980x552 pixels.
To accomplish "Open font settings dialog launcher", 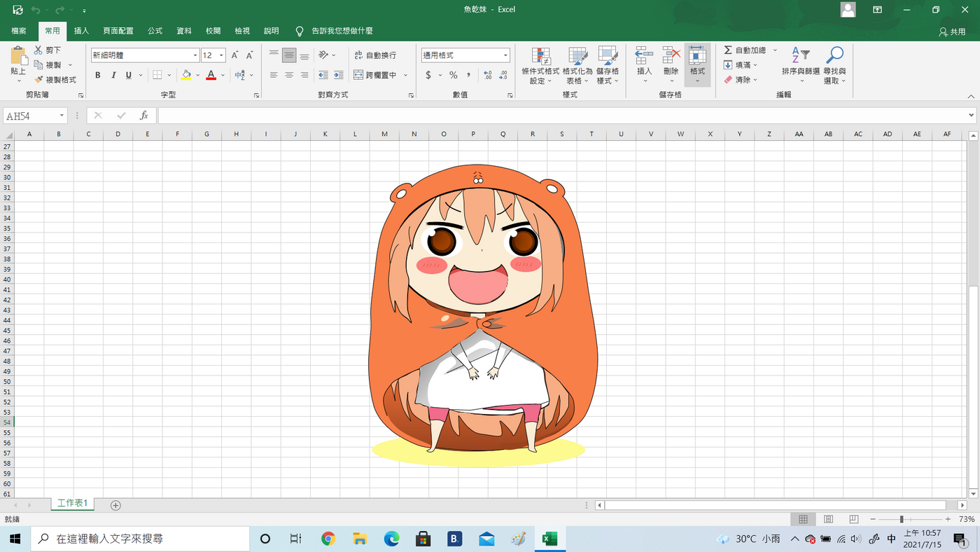I will tap(256, 95).
